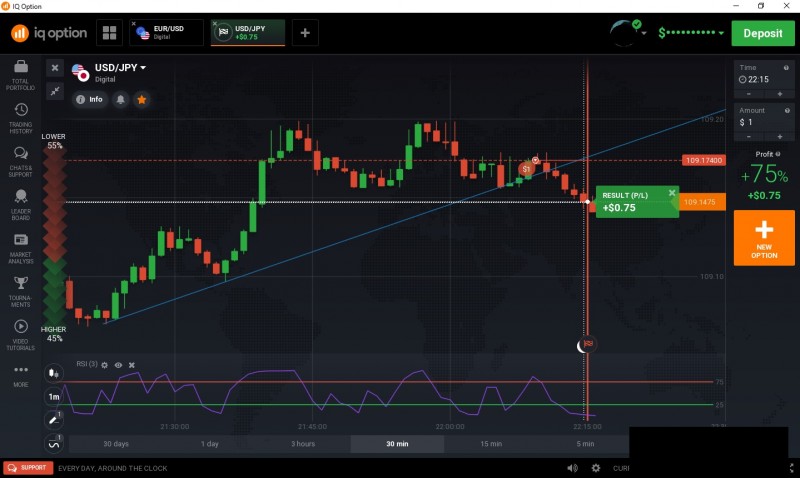Open the candlestick chart type selector
Screen dimensions: 800x478
click(54, 373)
